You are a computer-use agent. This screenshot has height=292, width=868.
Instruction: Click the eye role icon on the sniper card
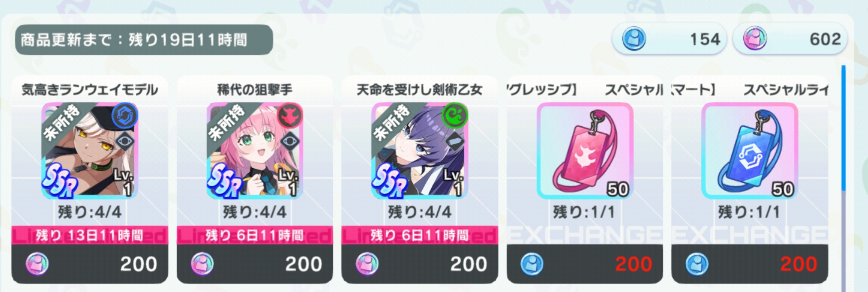(289, 142)
